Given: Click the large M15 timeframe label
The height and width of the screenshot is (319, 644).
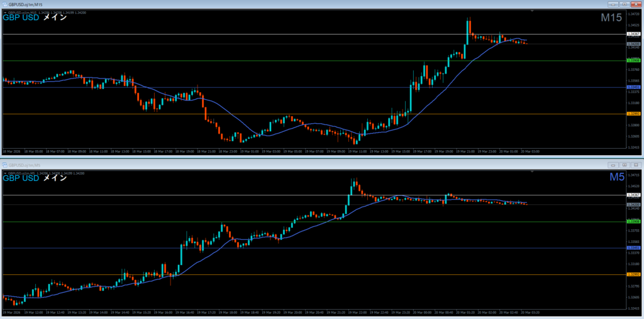Looking at the screenshot, I should (x=611, y=18).
